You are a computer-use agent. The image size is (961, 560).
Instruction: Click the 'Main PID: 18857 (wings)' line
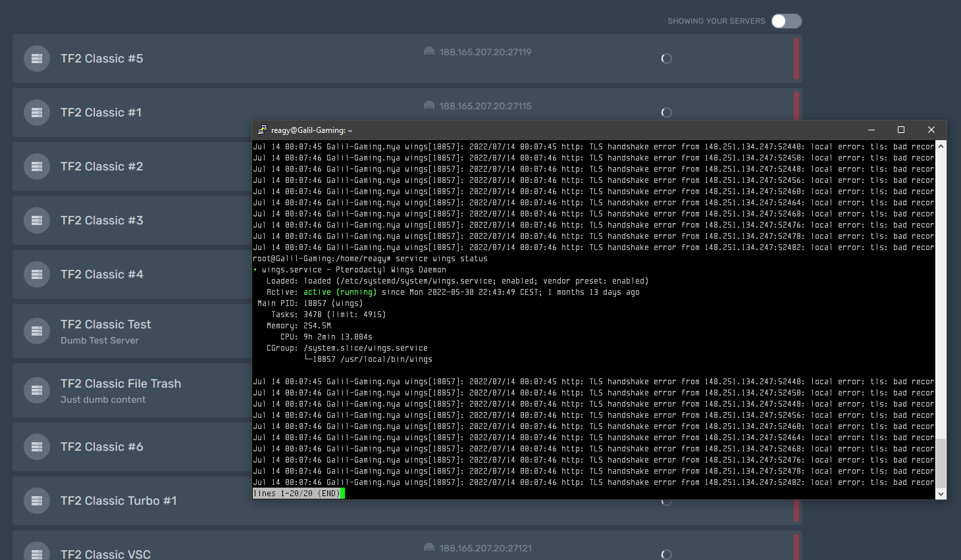coord(310,303)
